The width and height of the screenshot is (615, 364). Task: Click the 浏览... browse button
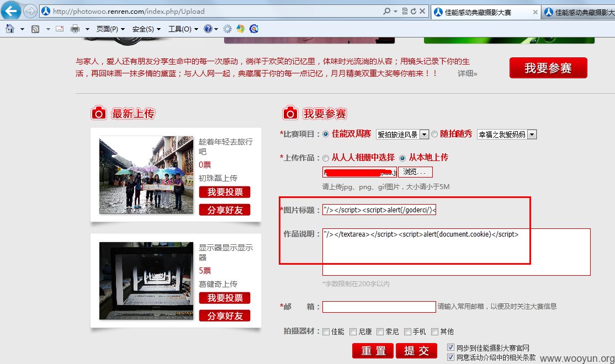pyautogui.click(x=415, y=172)
